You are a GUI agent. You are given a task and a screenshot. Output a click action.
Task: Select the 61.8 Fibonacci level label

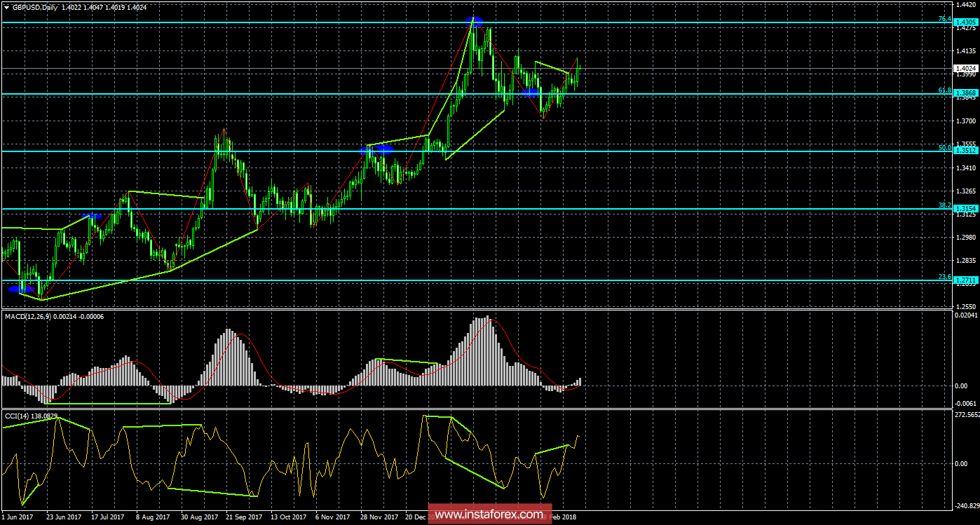(x=946, y=90)
